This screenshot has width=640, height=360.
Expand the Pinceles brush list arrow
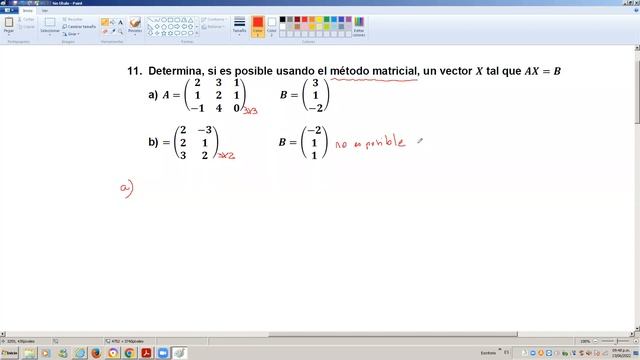(135, 35)
